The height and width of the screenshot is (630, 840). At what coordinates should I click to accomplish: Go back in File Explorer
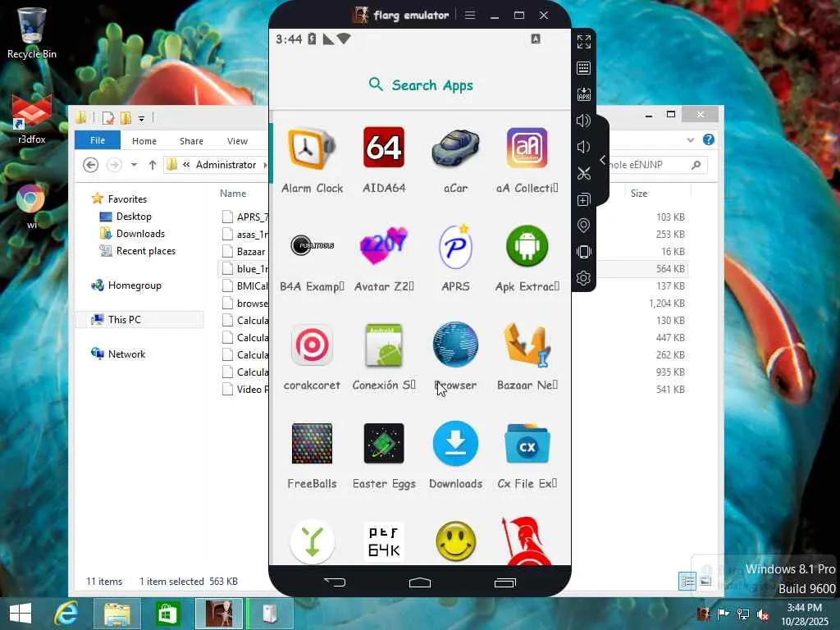[x=90, y=165]
